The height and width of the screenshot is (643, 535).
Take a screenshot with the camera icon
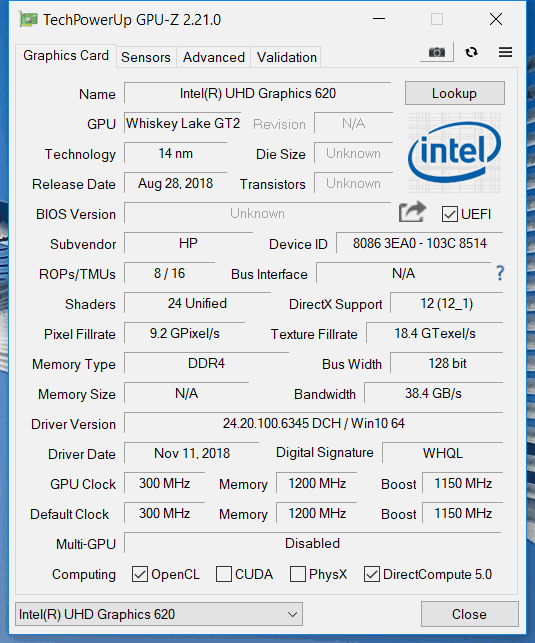437,52
